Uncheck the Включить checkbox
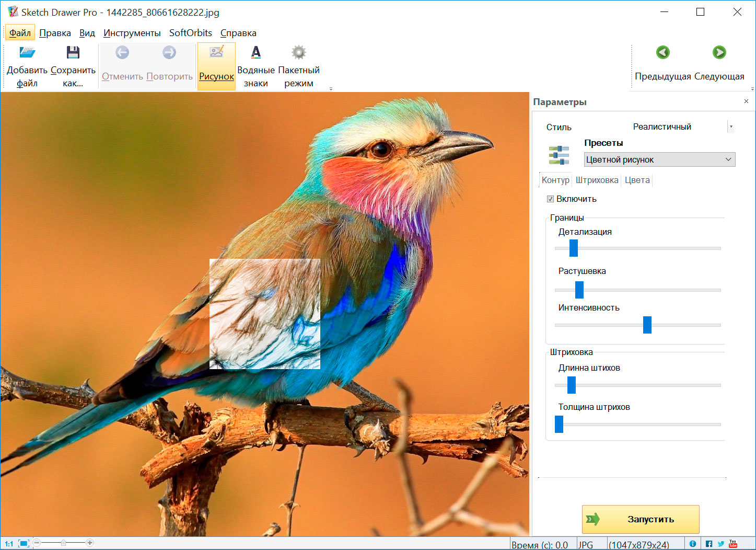The width and height of the screenshot is (756, 550). pyautogui.click(x=551, y=199)
